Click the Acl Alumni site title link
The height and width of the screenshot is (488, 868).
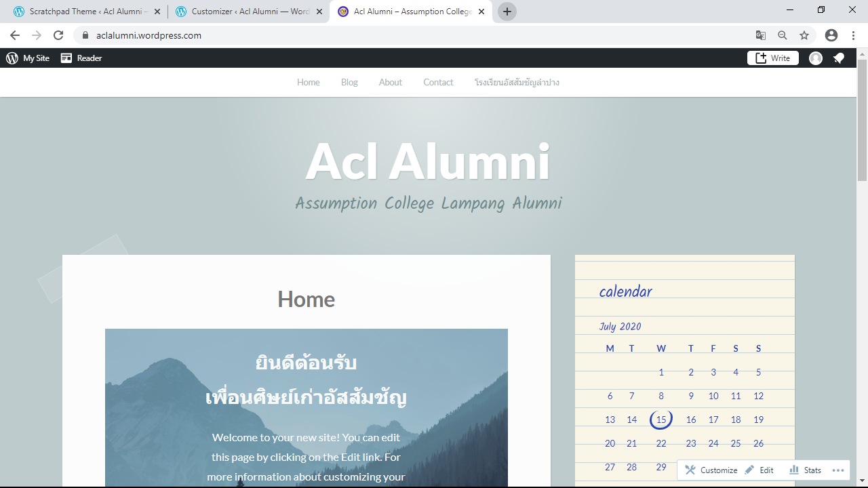428,161
